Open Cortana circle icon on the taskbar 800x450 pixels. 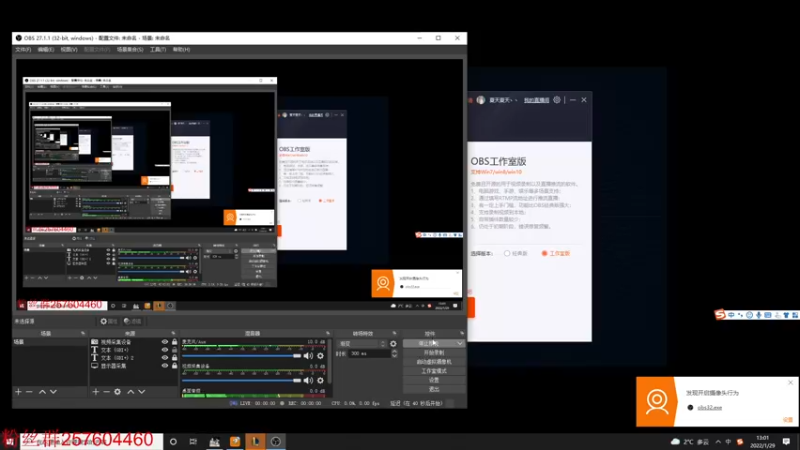173,441
